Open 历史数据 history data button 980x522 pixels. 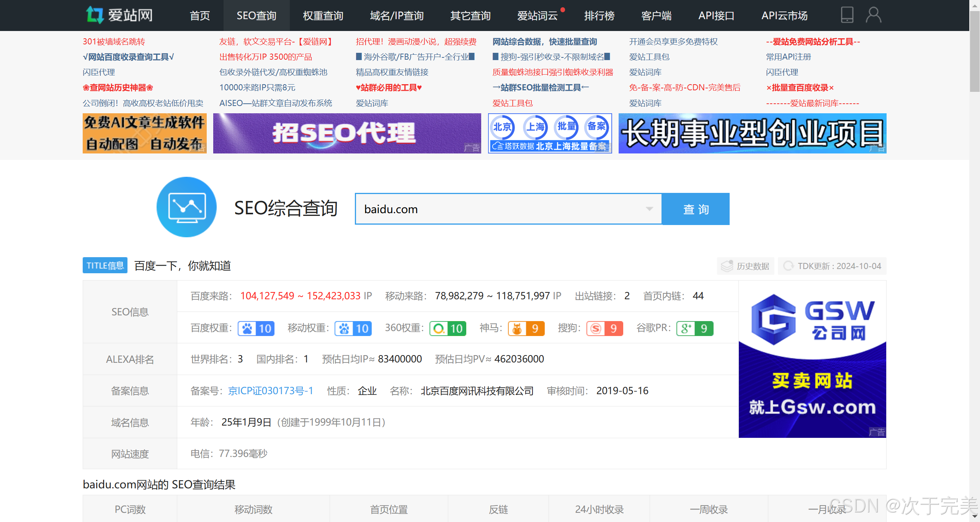[745, 266]
